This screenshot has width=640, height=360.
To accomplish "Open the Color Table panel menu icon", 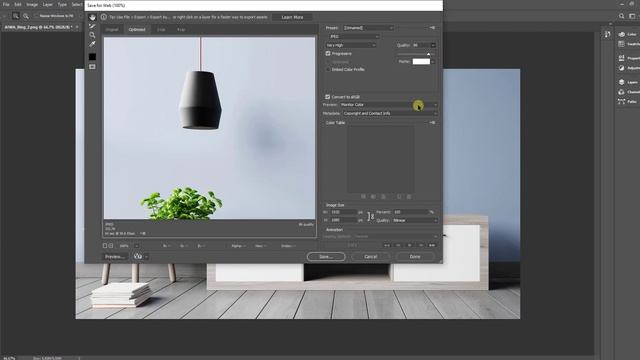I will (x=432, y=122).
